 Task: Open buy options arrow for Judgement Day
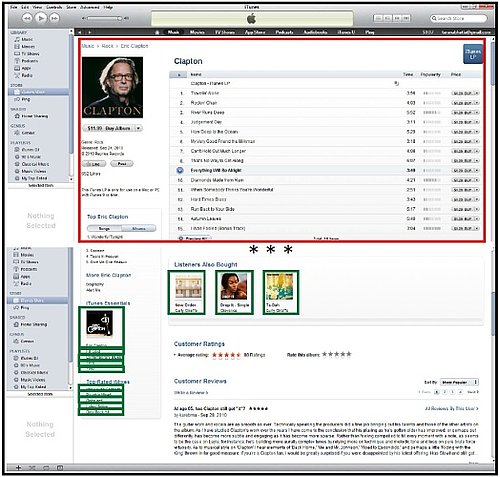(477, 122)
